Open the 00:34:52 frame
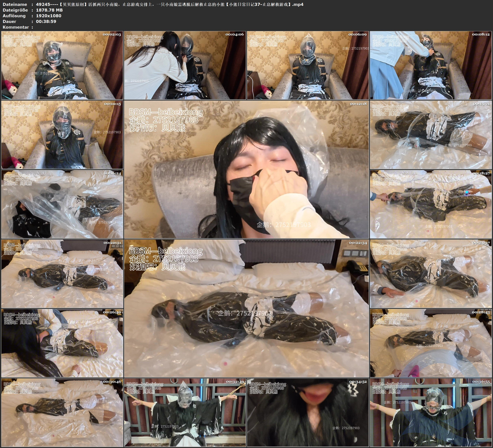The width and height of the screenshot is (493, 448). tap(308, 412)
